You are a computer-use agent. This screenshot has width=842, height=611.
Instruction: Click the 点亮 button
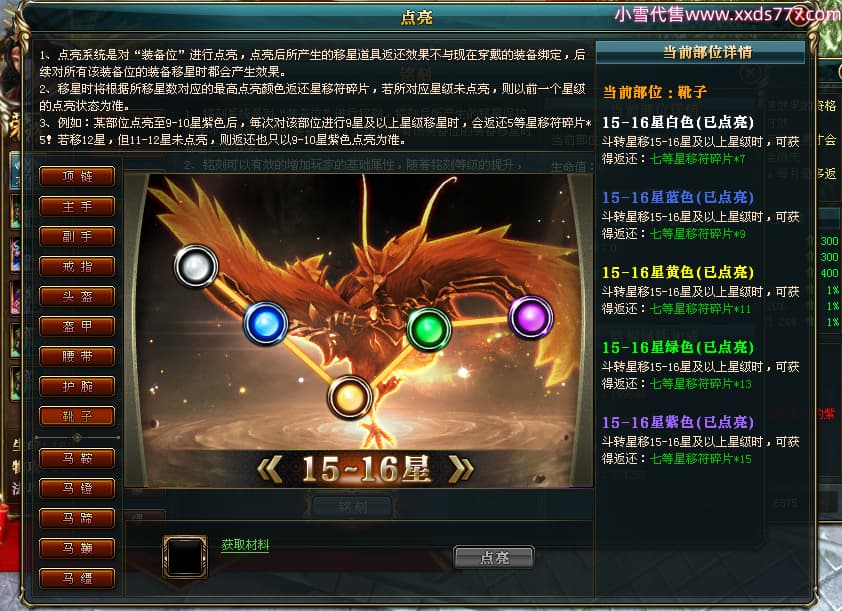pyautogui.click(x=494, y=557)
